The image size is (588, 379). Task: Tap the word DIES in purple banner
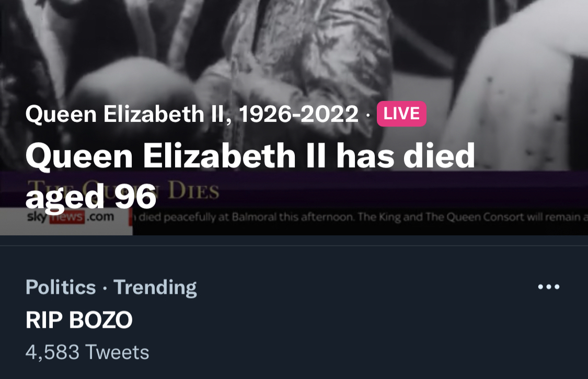[194, 192]
